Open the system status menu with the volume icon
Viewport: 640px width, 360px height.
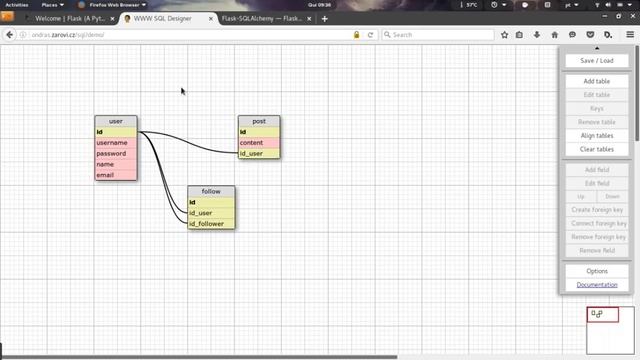click(x=609, y=5)
